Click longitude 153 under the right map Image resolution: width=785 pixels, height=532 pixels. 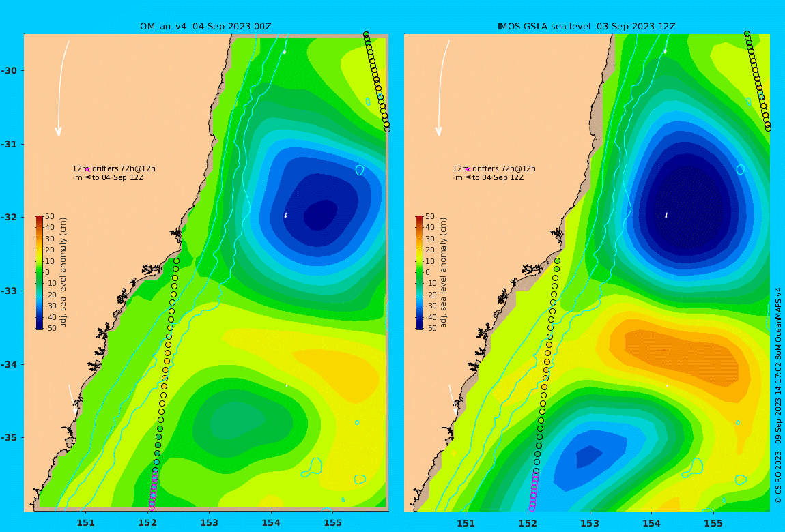pos(590,523)
